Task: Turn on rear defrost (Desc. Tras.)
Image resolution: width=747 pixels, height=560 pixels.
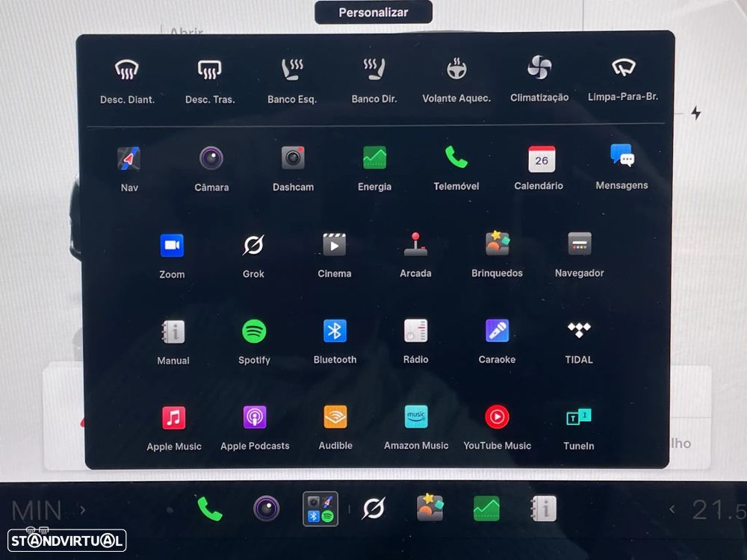Action: click(x=210, y=70)
